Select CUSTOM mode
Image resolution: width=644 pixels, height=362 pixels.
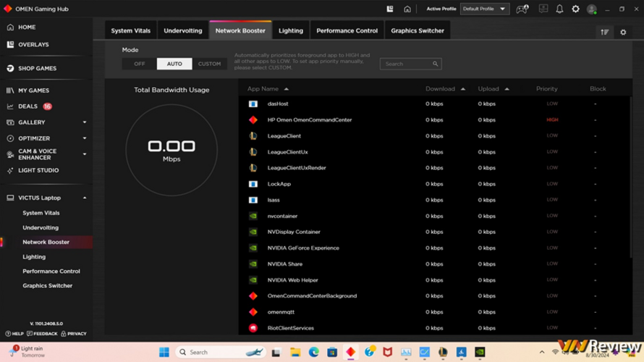209,64
